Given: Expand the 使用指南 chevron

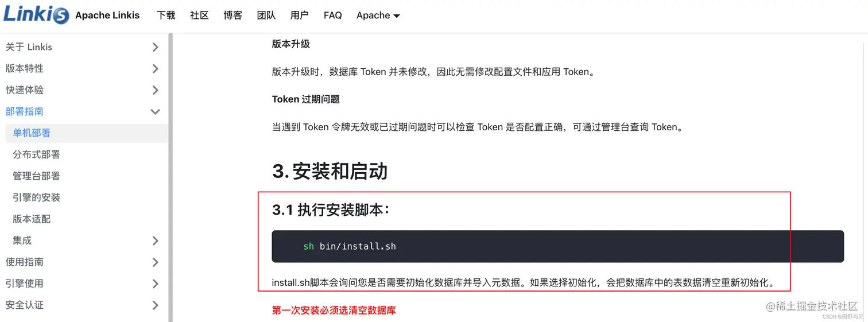Looking at the screenshot, I should [x=155, y=262].
